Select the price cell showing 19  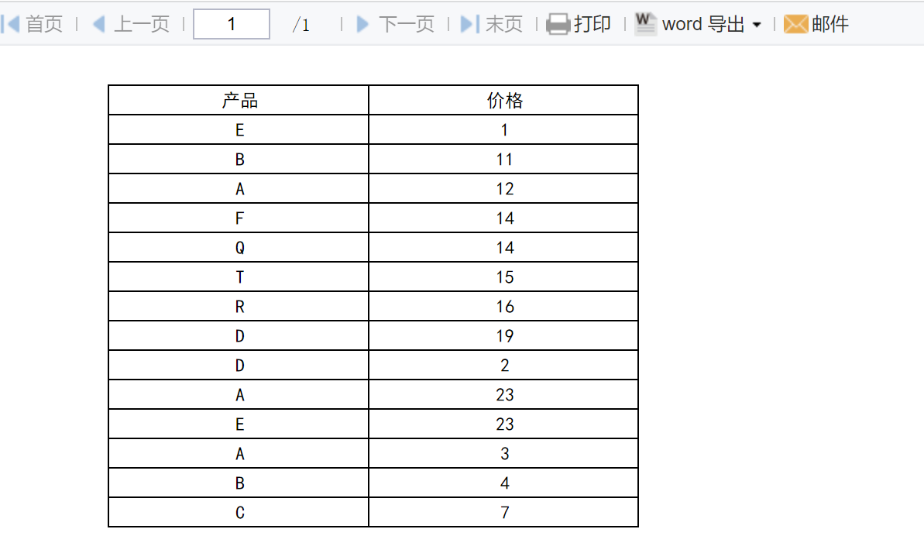(504, 336)
